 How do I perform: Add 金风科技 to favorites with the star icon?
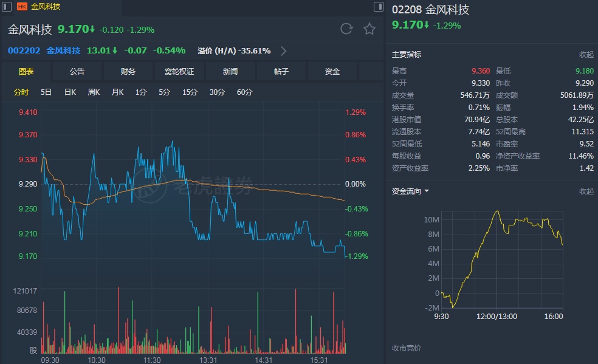[x=369, y=29]
